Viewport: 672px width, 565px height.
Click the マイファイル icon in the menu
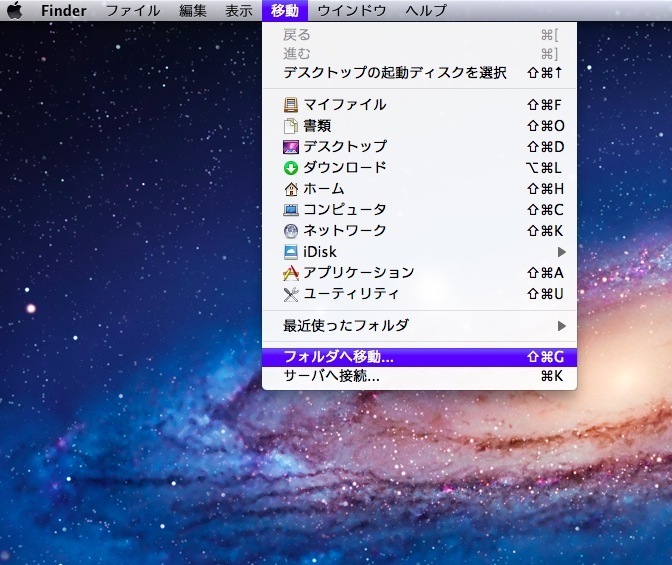(291, 104)
